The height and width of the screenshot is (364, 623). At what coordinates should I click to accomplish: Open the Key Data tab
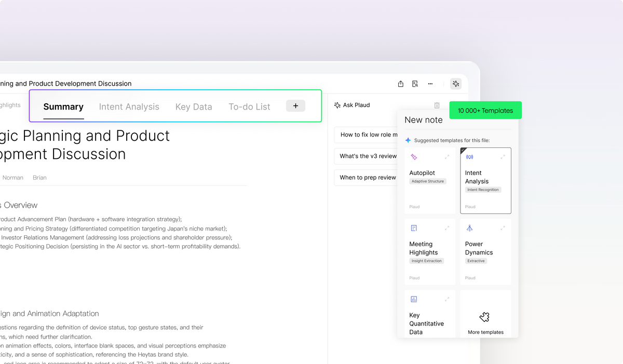coord(194,107)
